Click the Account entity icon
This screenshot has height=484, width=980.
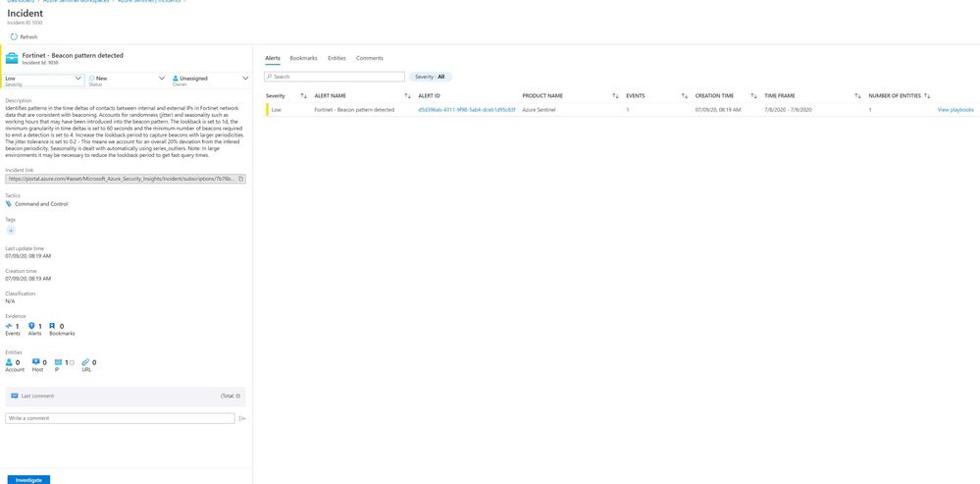[10, 362]
